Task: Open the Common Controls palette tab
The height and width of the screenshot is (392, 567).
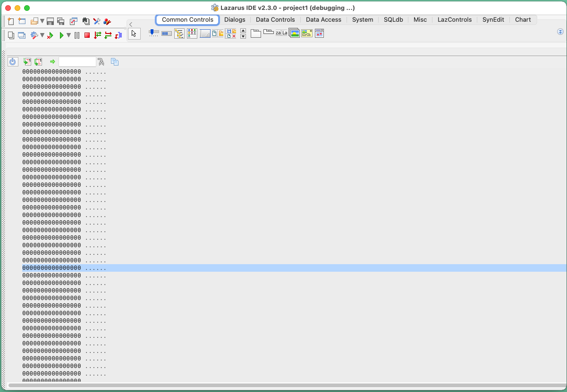Action: 187,20
